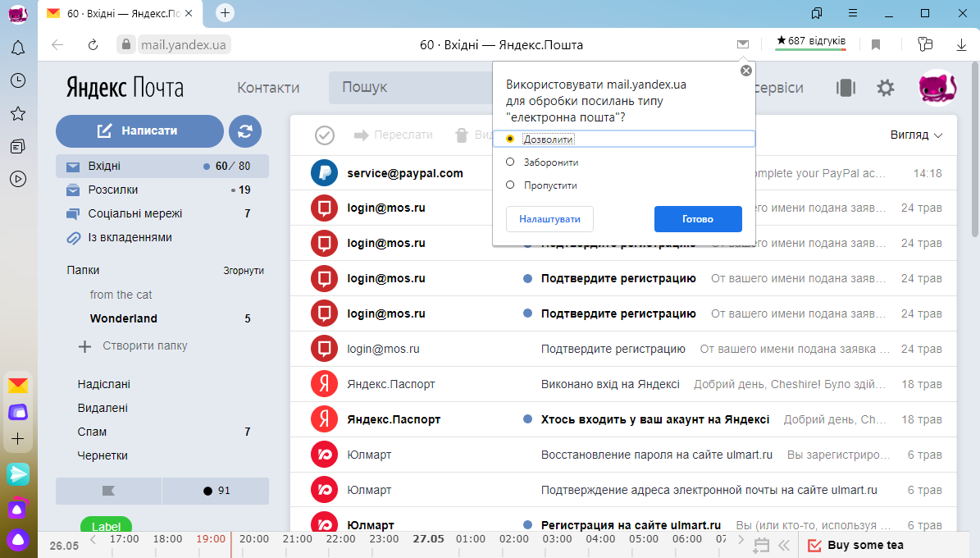The image size is (980, 558).
Task: Move timeline later with right chevron
Action: click(x=741, y=539)
